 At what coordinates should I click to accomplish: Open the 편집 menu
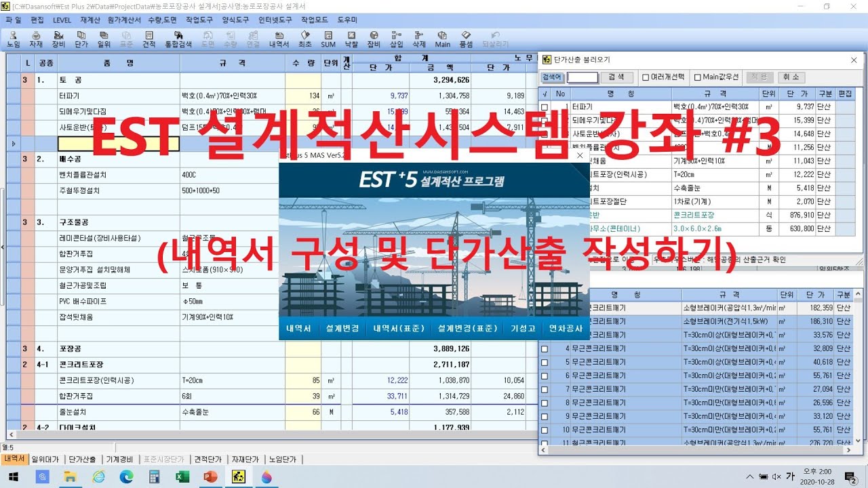[37, 20]
